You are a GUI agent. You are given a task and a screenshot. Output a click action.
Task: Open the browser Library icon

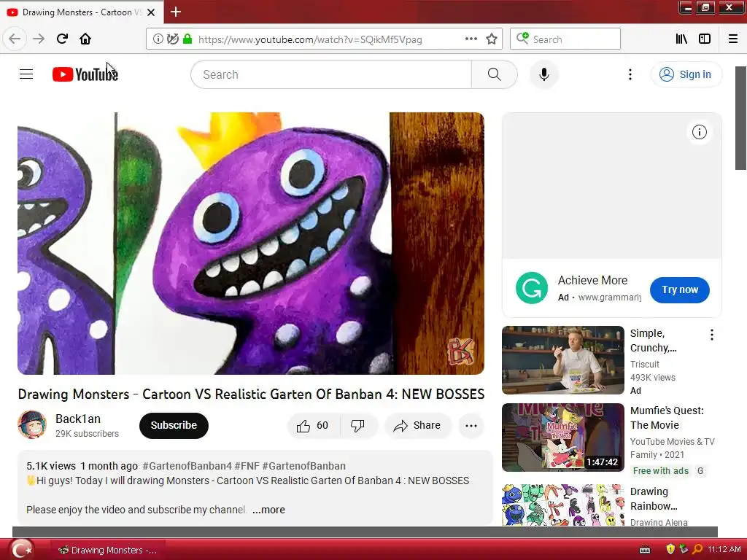(681, 39)
